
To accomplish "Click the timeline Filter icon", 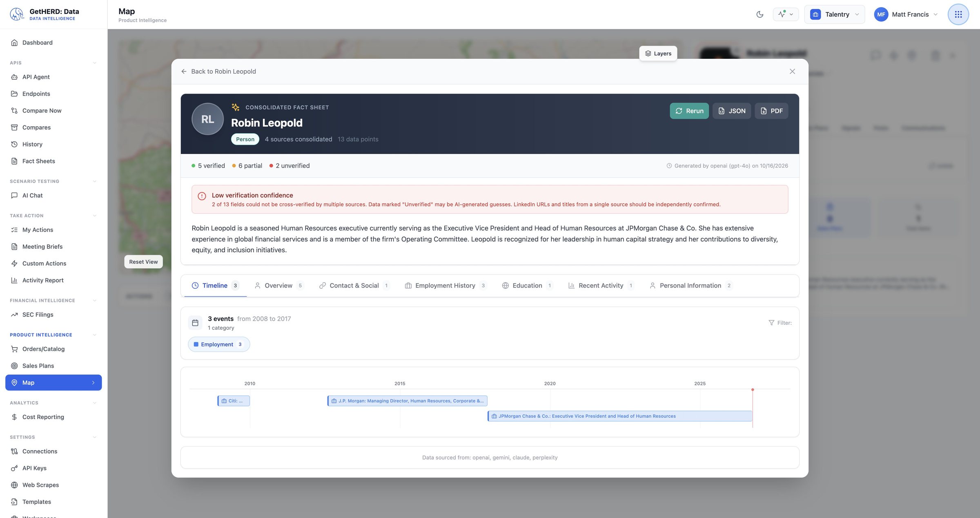I will pos(771,323).
